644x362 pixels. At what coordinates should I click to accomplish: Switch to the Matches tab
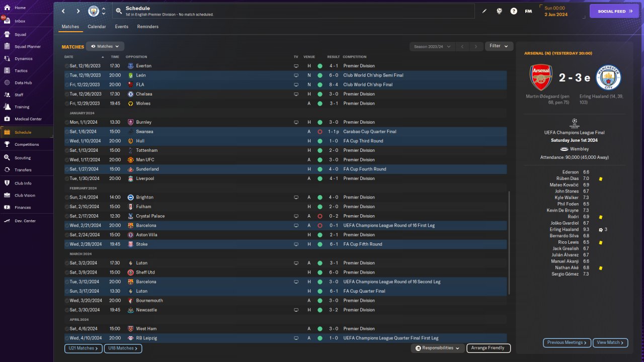(70, 27)
